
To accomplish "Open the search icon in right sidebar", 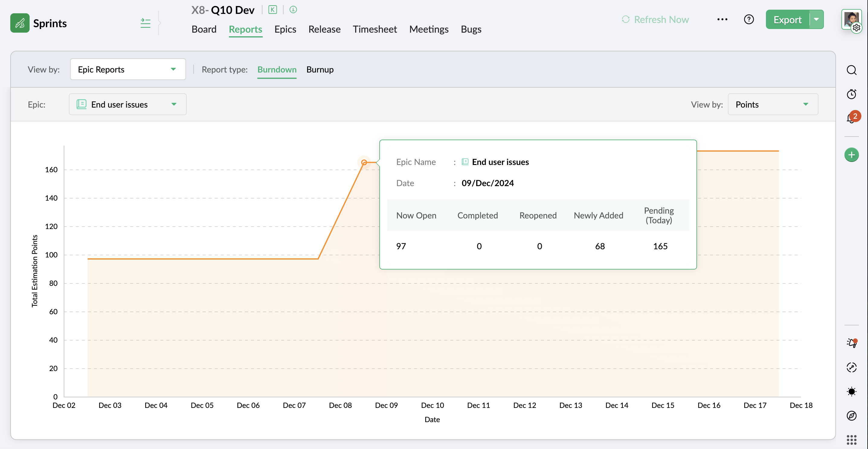I will (851, 70).
